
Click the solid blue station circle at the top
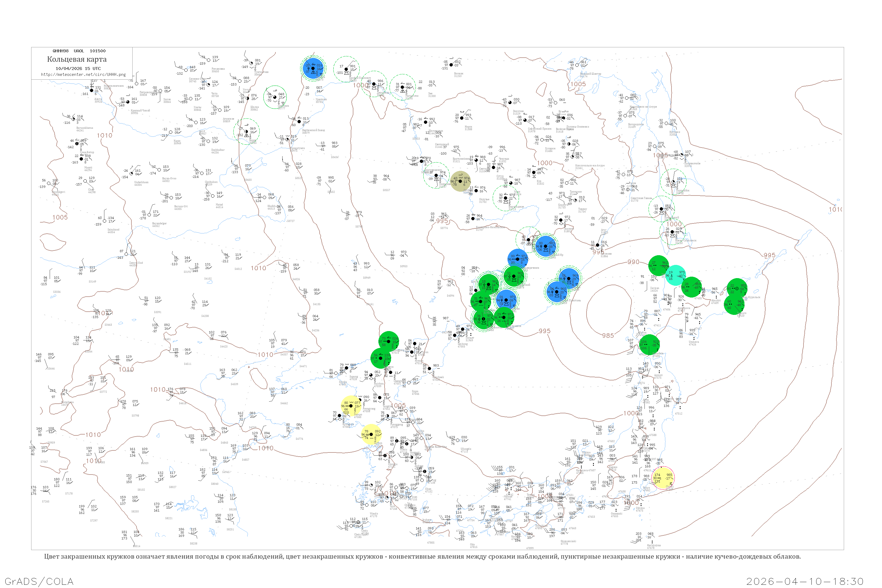tap(313, 68)
